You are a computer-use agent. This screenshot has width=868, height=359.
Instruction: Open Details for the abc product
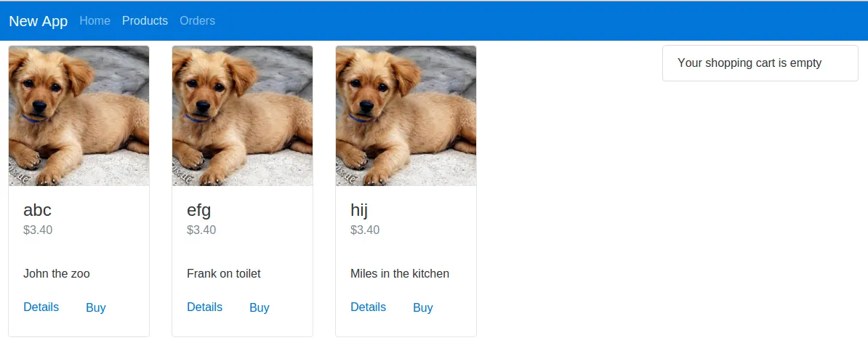[x=41, y=307]
